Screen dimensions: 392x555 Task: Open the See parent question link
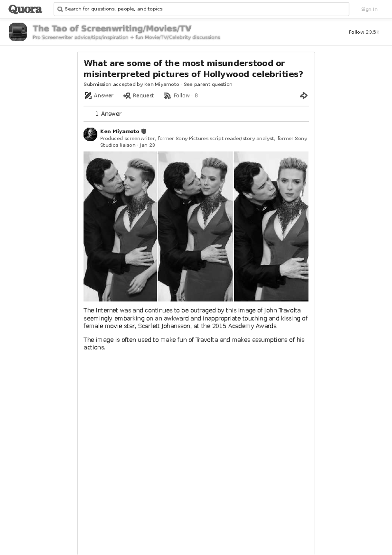[x=208, y=84]
